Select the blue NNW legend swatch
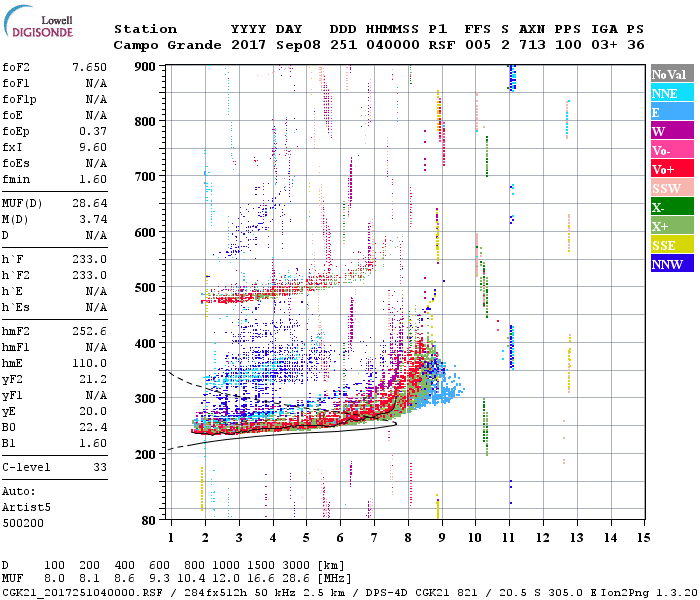The width and height of the screenshot is (700, 600). [672, 263]
